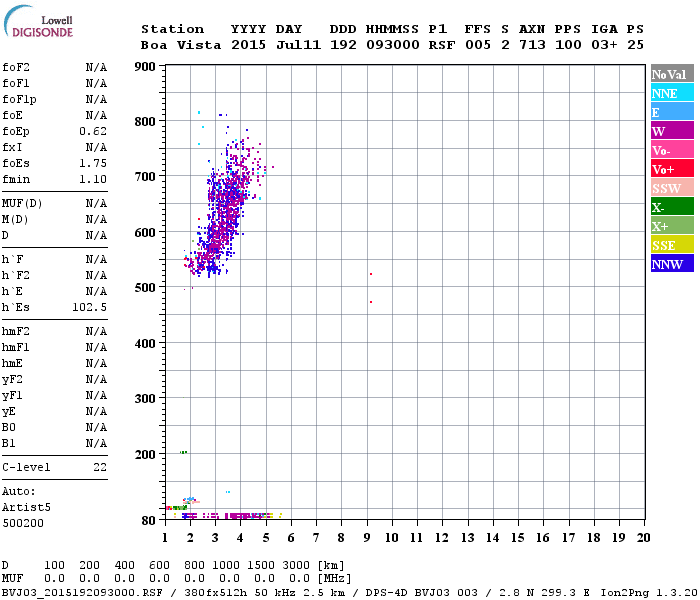The image size is (700, 600).
Task: Click the Lowell Digisonde logo
Action: (38, 21)
